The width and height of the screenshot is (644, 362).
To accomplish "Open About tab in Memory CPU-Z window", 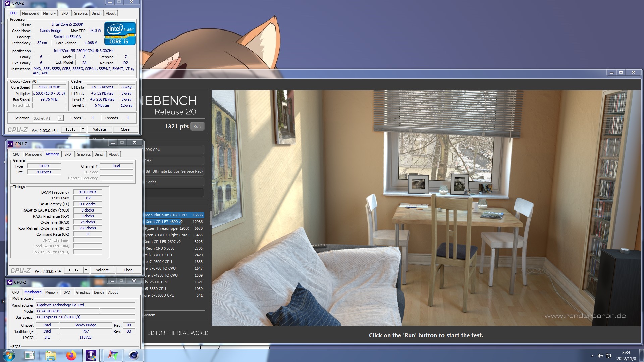I will [x=114, y=154].
